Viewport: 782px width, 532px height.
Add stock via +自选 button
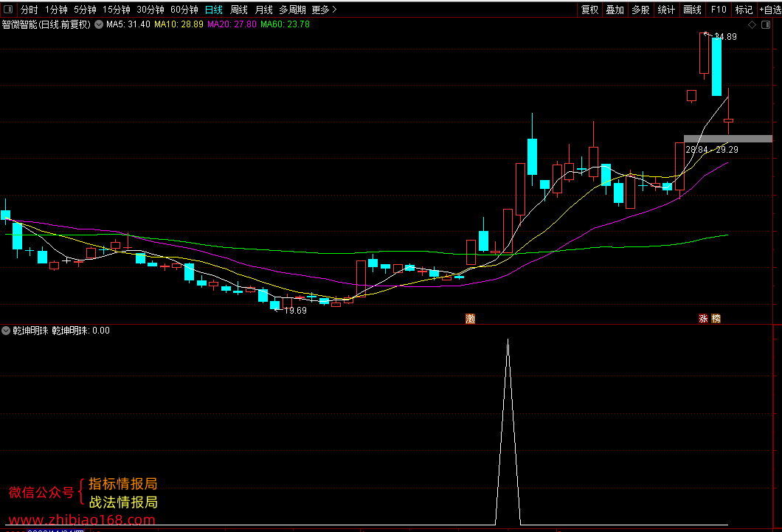(x=770, y=10)
